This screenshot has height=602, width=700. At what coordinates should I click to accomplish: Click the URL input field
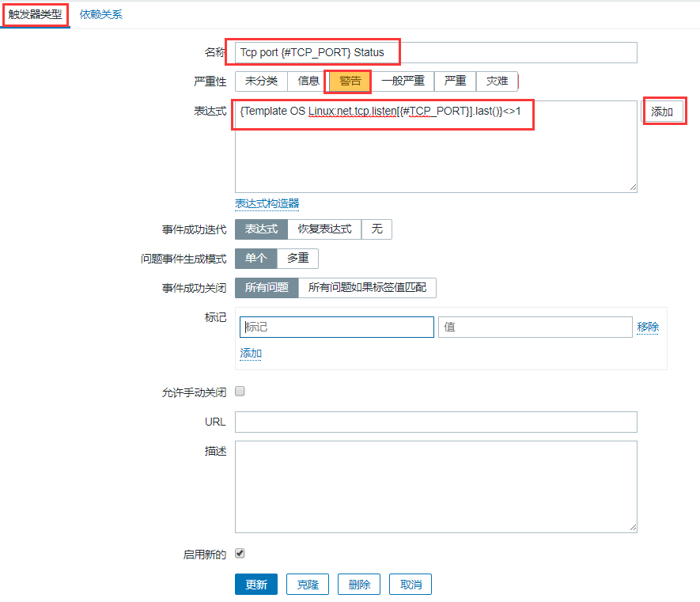coord(436,422)
